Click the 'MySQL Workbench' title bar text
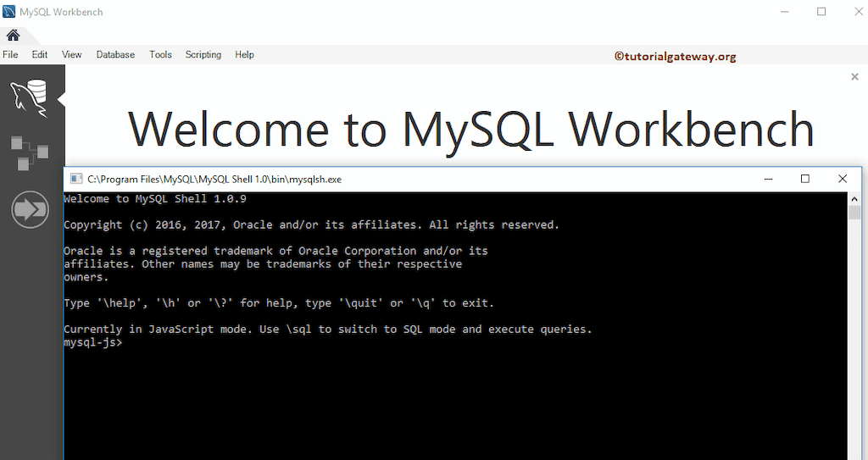 pos(61,12)
